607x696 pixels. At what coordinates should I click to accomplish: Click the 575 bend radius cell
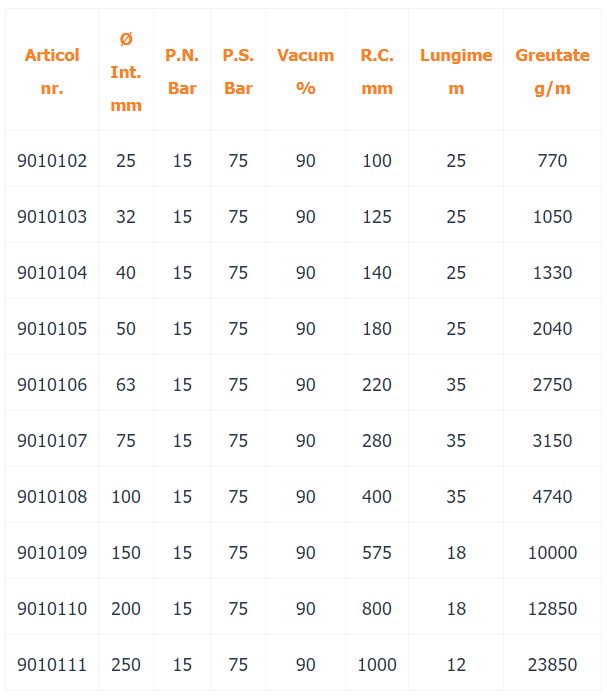377,553
